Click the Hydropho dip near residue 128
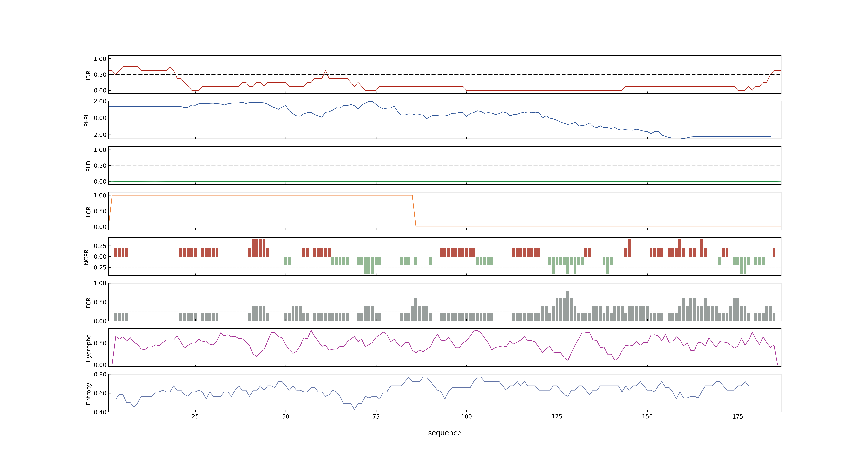 click(568, 360)
